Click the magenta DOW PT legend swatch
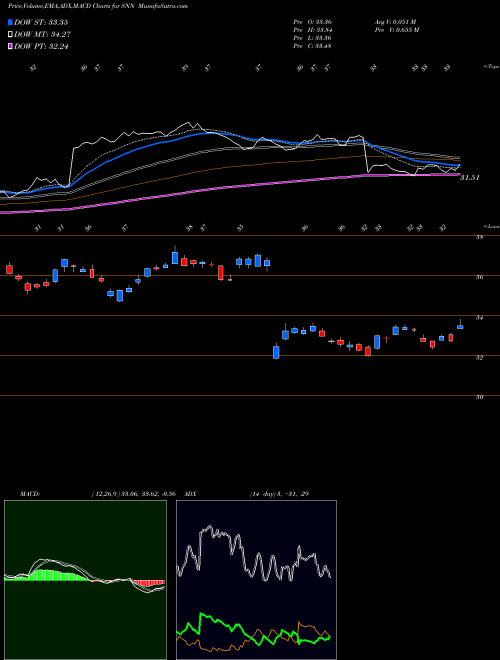Screen dimensions: 500x660 point(10,46)
